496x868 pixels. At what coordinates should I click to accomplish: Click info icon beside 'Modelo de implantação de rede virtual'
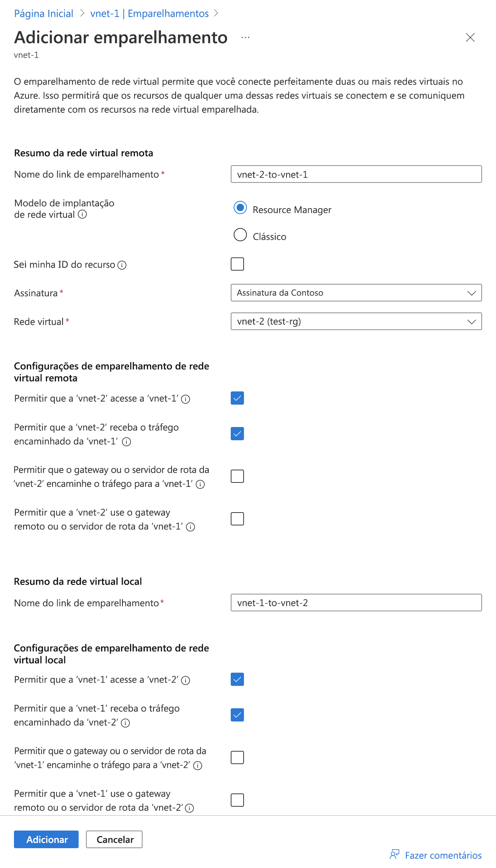(82, 214)
